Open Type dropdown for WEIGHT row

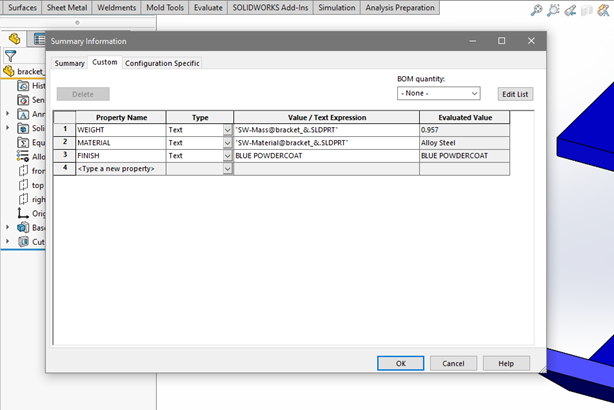(x=228, y=130)
